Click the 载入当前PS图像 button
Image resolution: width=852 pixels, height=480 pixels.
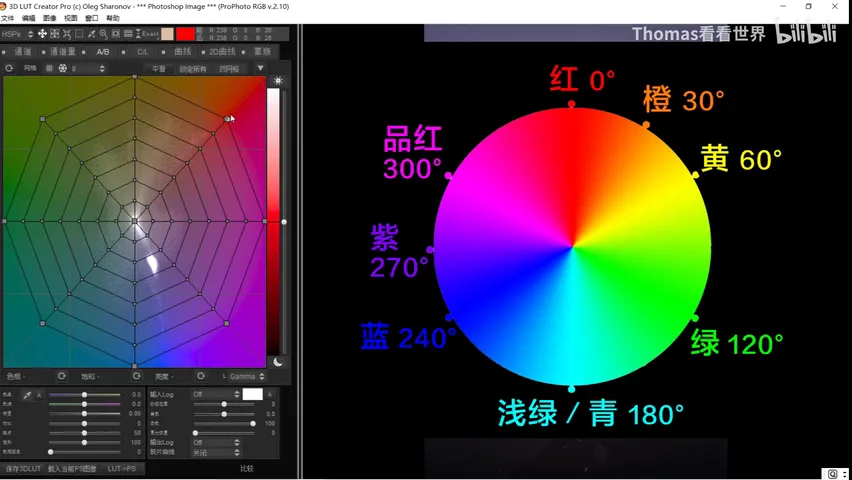(72, 469)
